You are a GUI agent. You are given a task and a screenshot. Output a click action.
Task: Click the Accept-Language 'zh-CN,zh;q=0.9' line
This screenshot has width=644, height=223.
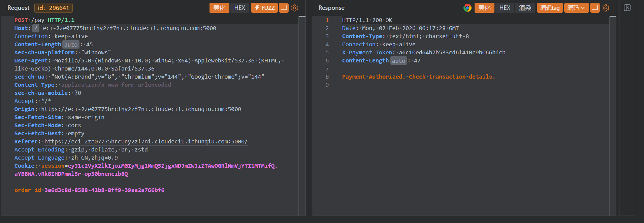[66, 158]
